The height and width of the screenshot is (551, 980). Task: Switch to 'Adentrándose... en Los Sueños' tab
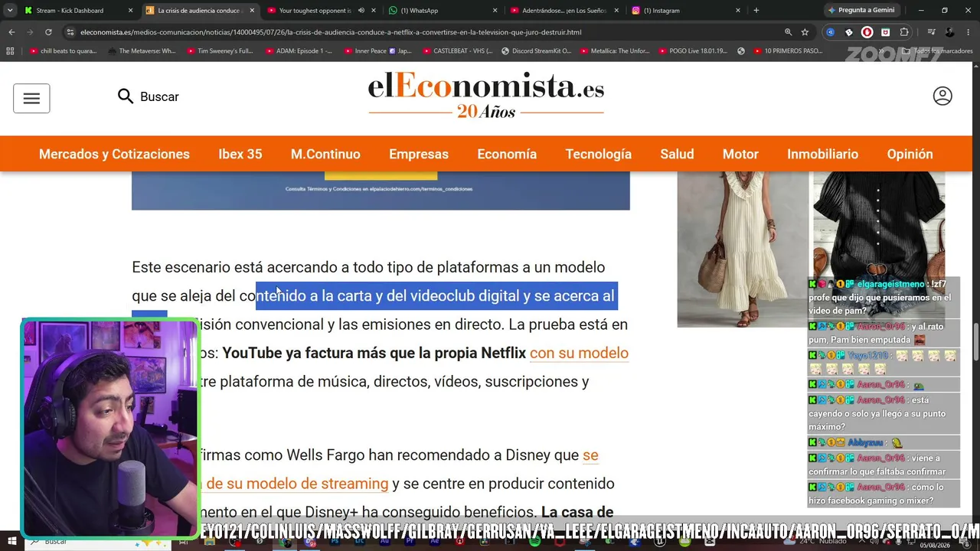(563, 11)
